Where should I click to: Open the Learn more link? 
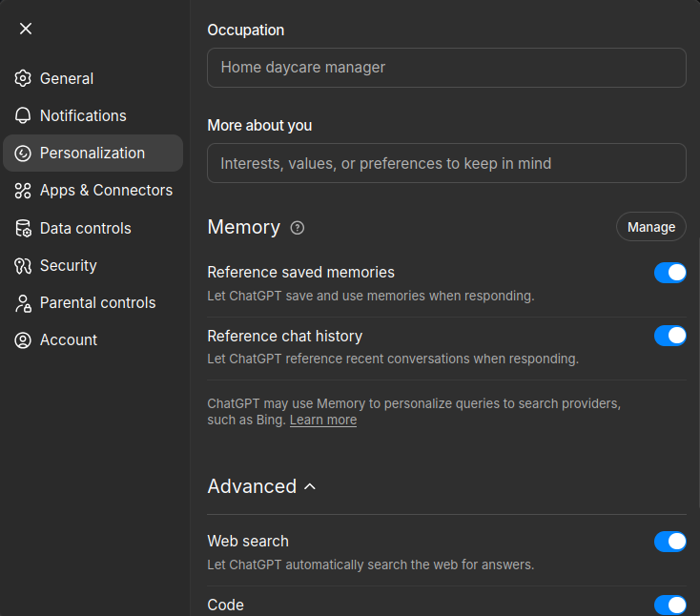tap(323, 421)
